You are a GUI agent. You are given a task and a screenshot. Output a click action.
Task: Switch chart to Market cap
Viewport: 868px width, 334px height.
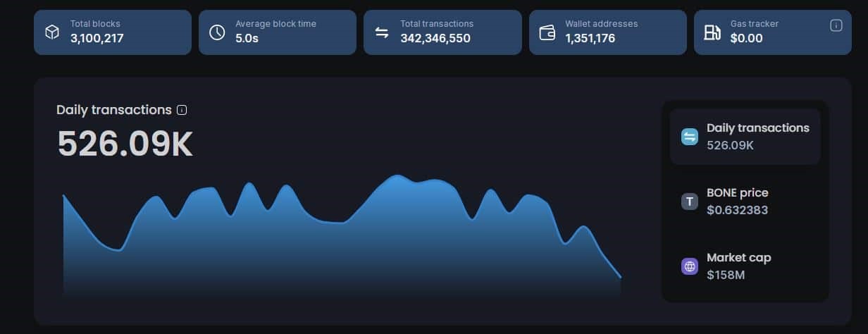(745, 266)
